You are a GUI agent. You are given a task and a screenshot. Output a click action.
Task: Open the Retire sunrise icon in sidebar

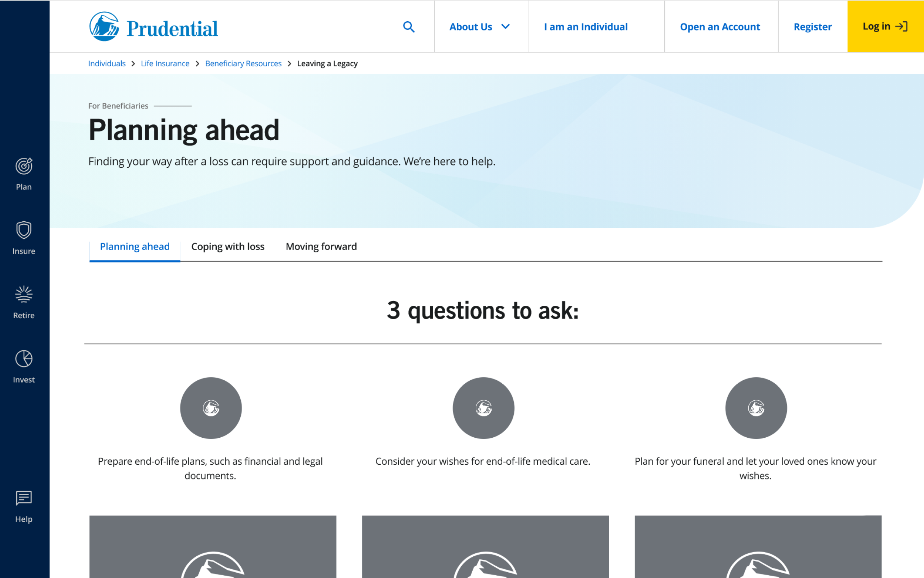(24, 294)
